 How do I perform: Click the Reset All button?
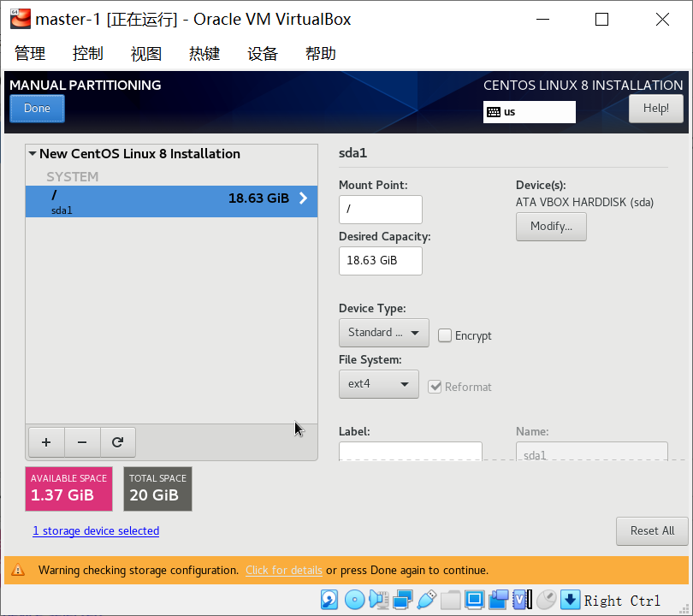pyautogui.click(x=652, y=530)
